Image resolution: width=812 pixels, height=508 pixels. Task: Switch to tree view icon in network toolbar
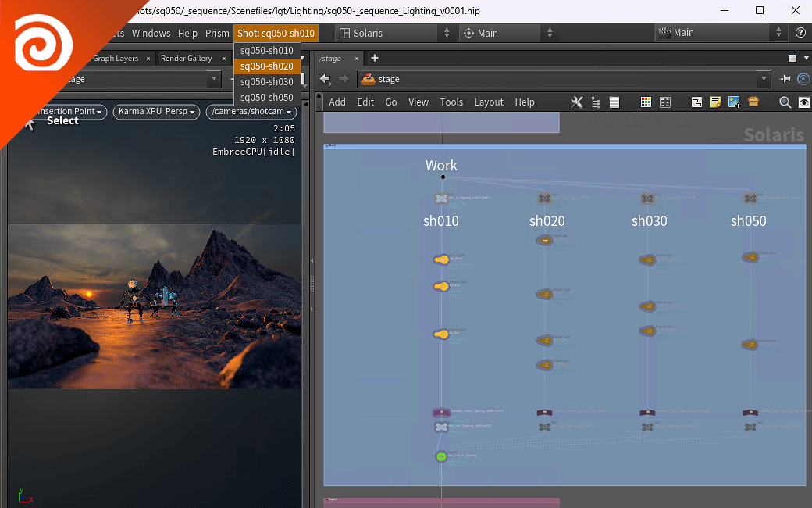tap(596, 102)
